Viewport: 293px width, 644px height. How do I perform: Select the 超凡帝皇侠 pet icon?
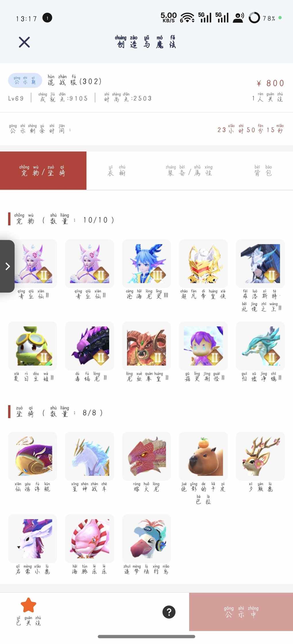(x=203, y=264)
